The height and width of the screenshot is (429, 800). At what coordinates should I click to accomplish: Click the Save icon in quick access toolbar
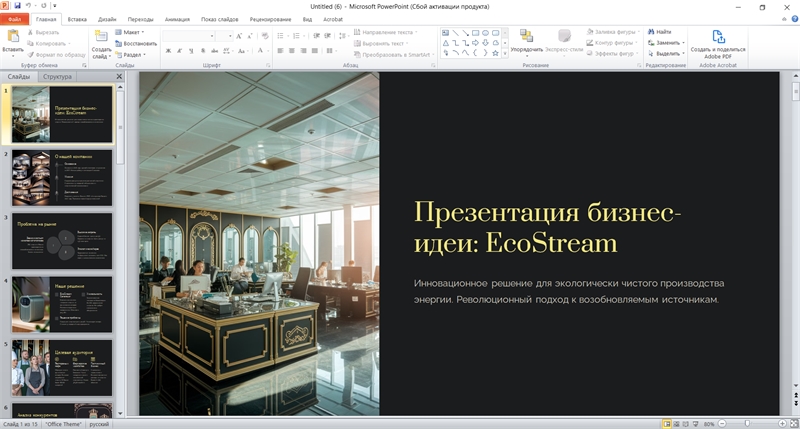(x=17, y=6)
